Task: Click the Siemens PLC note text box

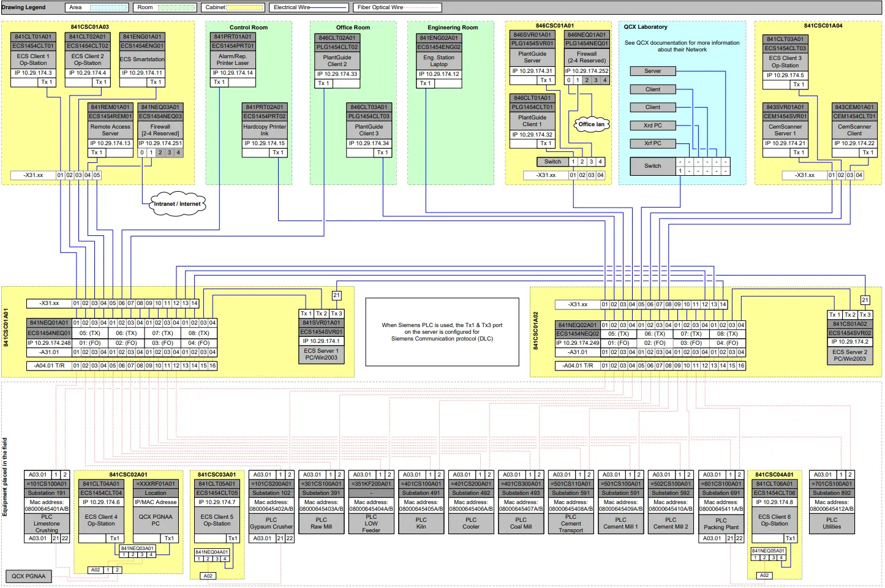Action: (x=442, y=332)
